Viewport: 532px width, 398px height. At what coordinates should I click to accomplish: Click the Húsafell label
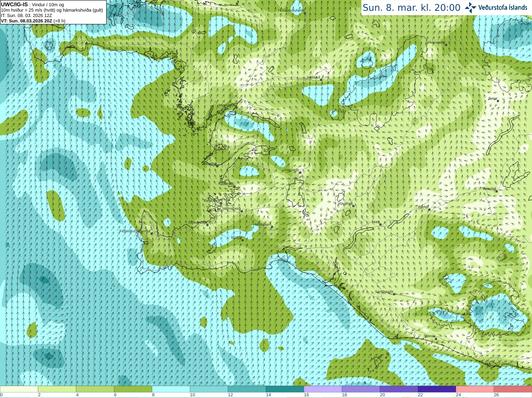click(313, 77)
